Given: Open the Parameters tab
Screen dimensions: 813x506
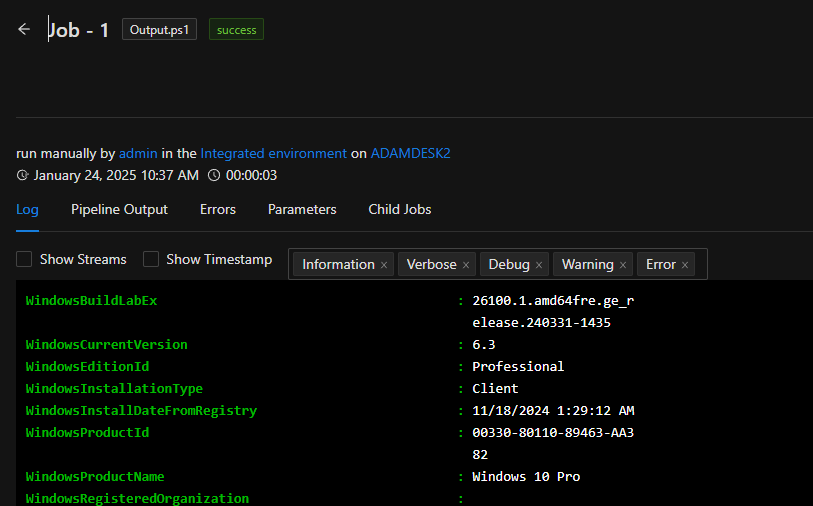Looking at the screenshot, I should 302,209.
